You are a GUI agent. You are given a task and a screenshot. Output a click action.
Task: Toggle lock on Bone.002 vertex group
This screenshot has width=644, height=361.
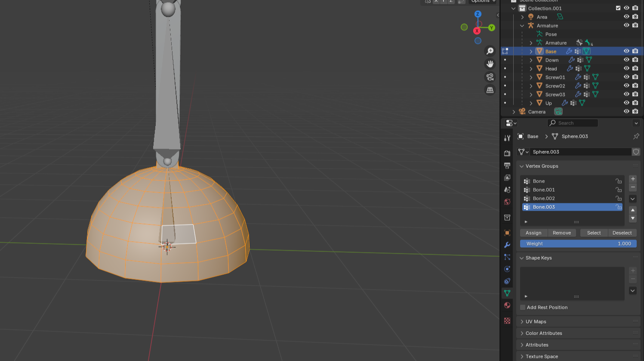coord(618,199)
